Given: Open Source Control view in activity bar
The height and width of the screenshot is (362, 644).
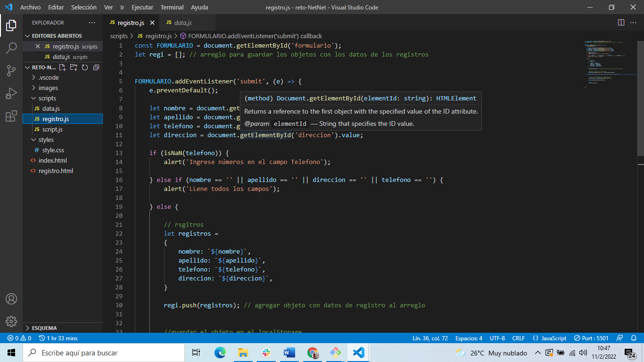Looking at the screenshot, I should [11, 71].
